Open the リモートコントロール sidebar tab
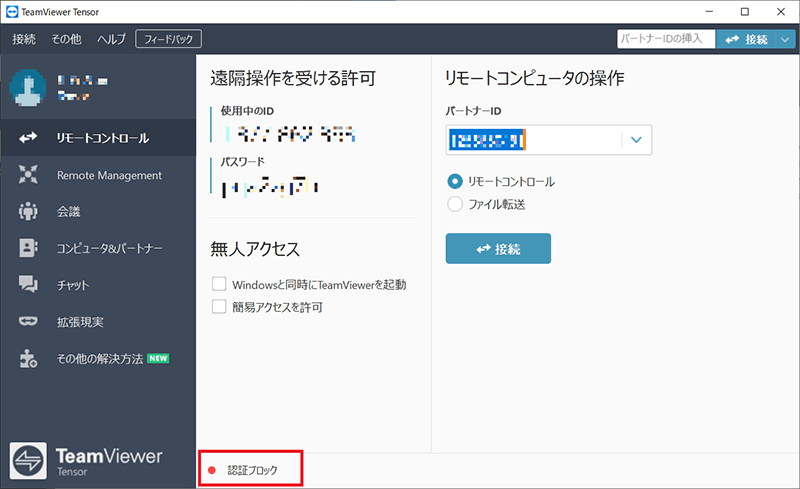The width and height of the screenshot is (800, 489). [98, 138]
